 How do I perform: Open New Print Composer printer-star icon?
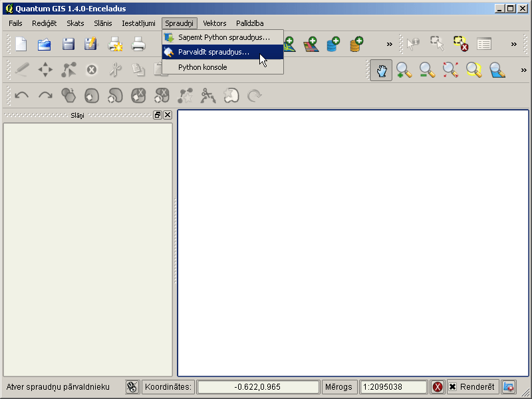coord(115,44)
